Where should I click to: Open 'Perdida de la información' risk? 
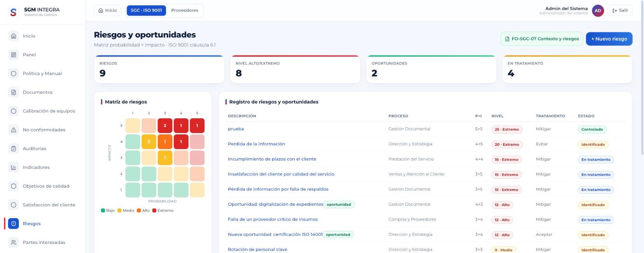[256, 144]
